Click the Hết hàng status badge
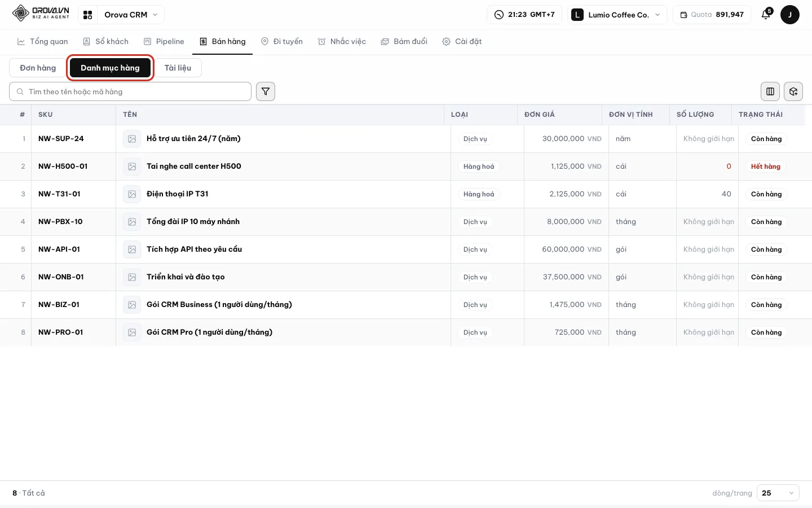Image resolution: width=812 pixels, height=508 pixels. click(766, 167)
